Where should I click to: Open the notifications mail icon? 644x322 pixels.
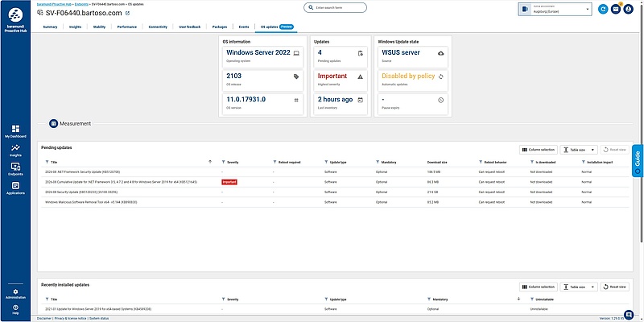[616, 9]
